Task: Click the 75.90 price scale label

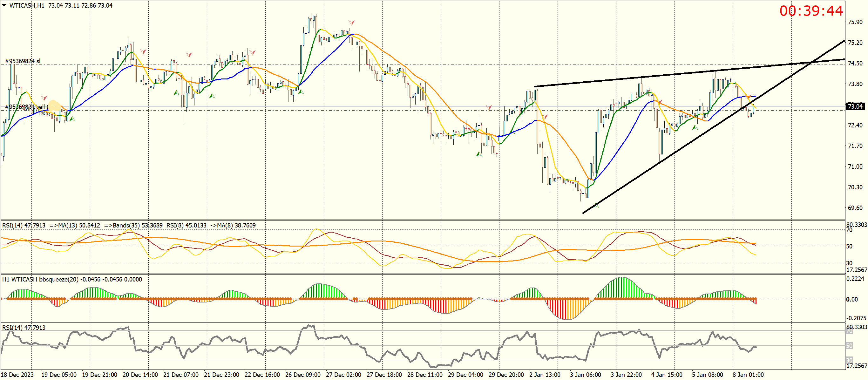Action: point(855,22)
